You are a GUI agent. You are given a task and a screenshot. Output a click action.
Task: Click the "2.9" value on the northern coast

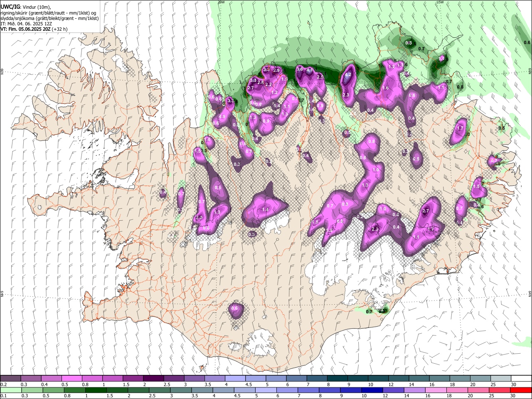click(277, 70)
